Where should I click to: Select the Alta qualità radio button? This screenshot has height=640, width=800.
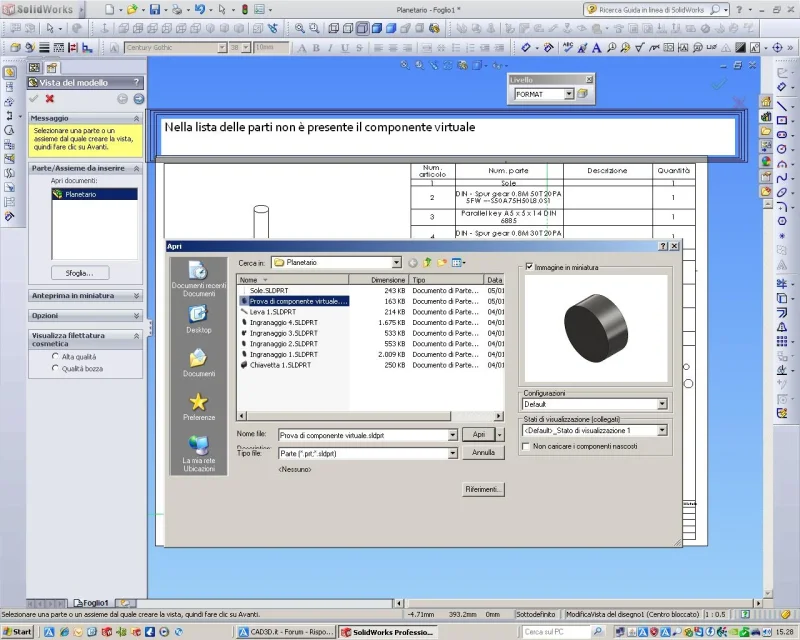(55, 356)
